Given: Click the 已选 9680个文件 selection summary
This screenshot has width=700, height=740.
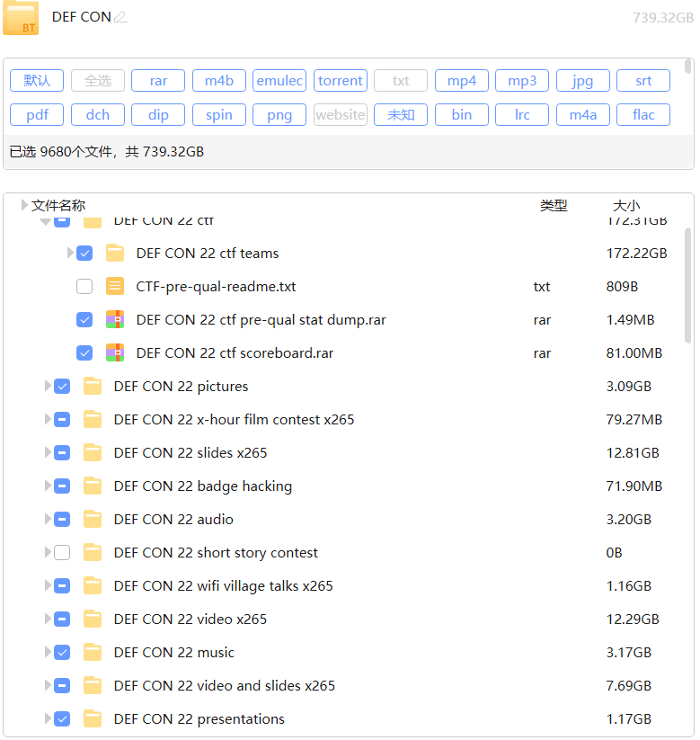Looking at the screenshot, I should click(x=107, y=151).
